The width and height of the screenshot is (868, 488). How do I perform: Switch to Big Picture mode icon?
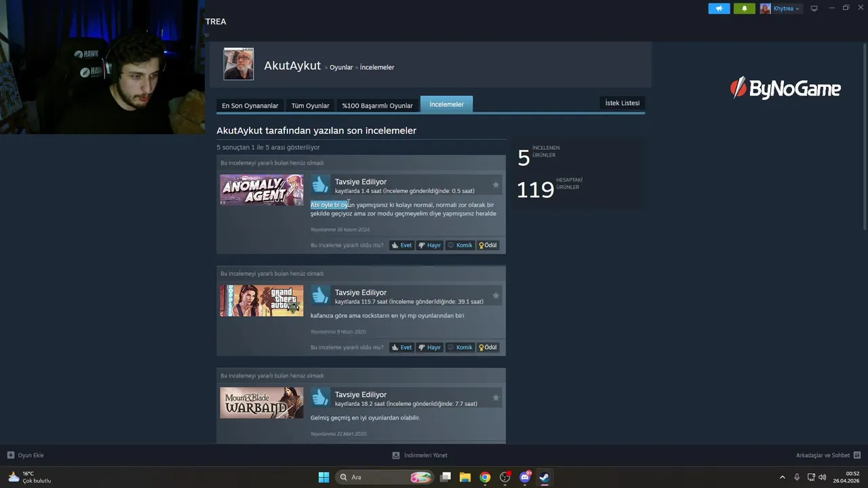click(814, 8)
